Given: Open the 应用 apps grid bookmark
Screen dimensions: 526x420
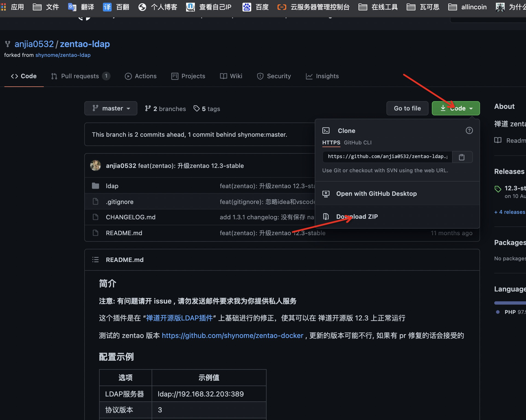Looking at the screenshot, I should (12, 7).
